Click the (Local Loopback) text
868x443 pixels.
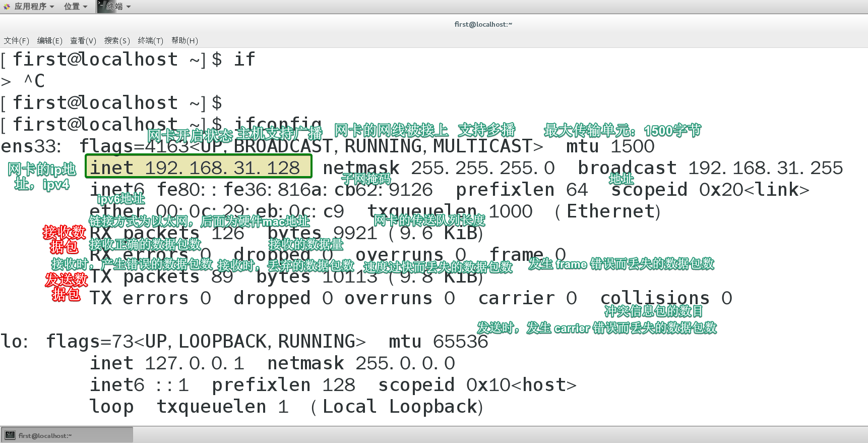click(x=397, y=407)
